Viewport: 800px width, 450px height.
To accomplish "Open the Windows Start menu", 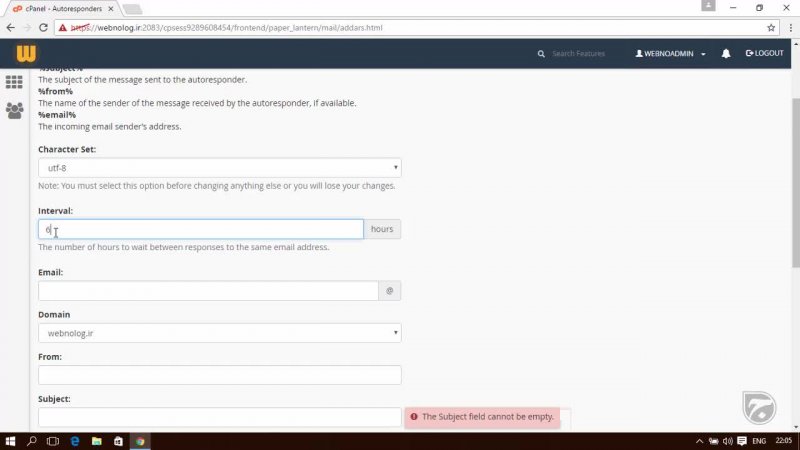I will pyautogui.click(x=10, y=441).
